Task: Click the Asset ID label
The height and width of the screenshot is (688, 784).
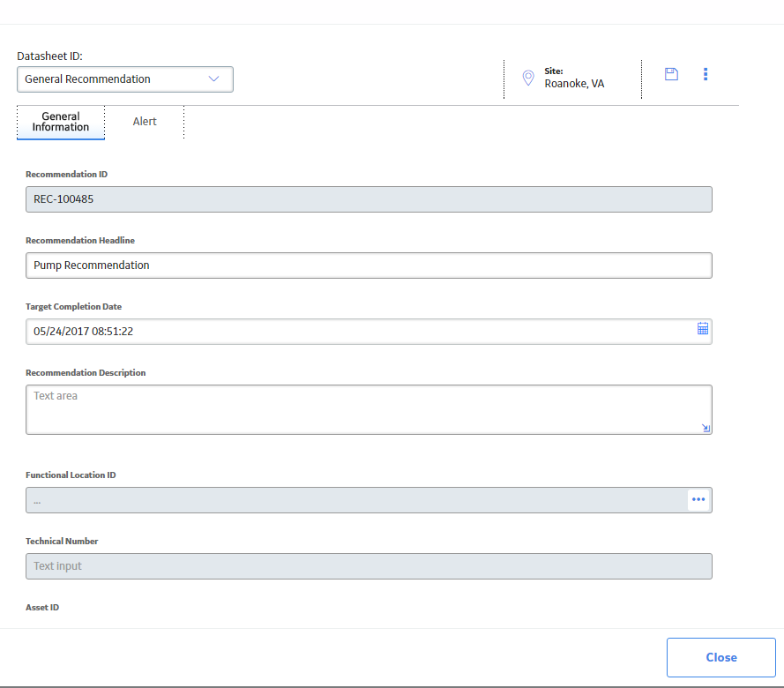Action: 42,607
